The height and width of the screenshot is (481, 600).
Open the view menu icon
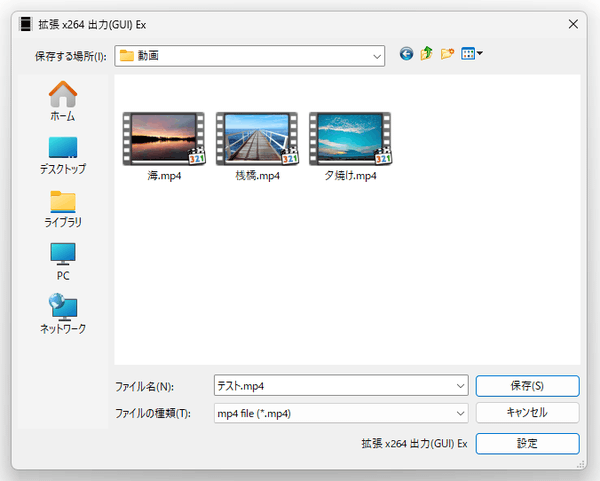pyautogui.click(x=471, y=54)
